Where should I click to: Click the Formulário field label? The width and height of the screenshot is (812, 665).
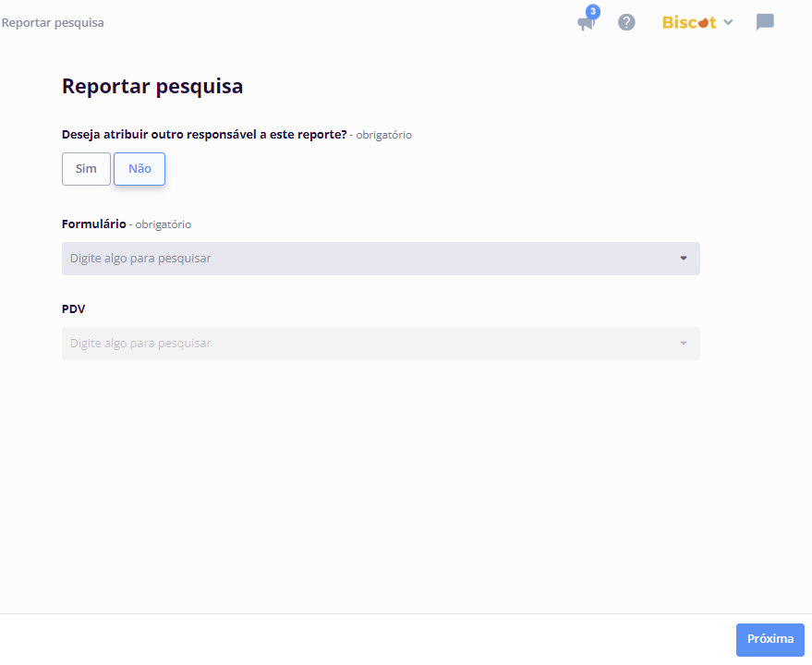point(93,224)
